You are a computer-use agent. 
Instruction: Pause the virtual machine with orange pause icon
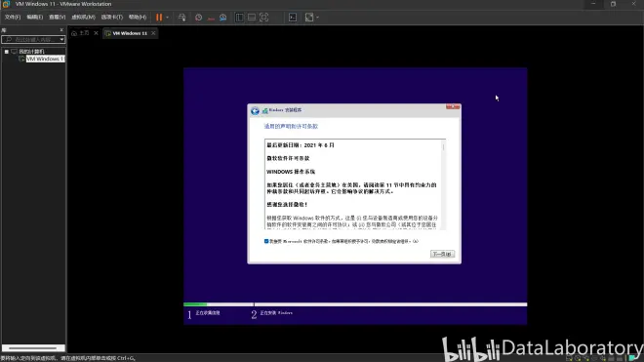coord(159,18)
